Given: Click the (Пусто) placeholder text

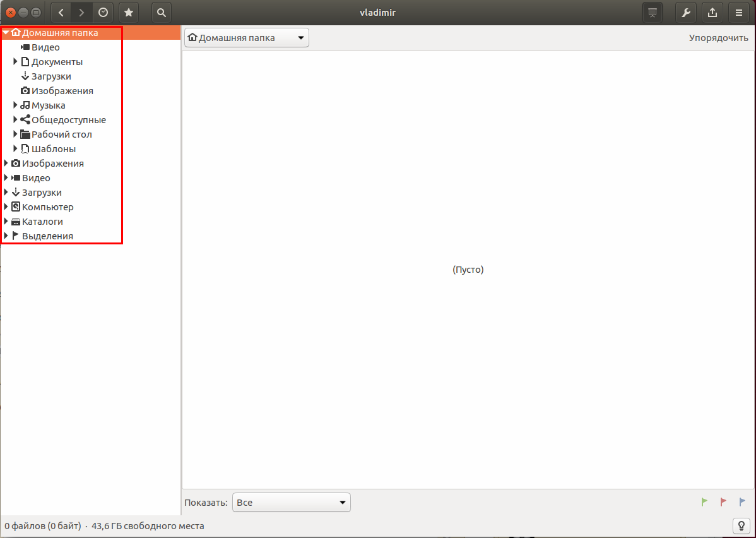Looking at the screenshot, I should 468,269.
